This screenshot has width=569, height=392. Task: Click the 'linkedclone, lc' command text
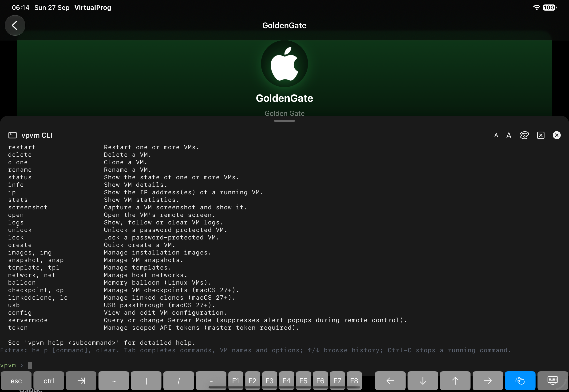(38, 298)
